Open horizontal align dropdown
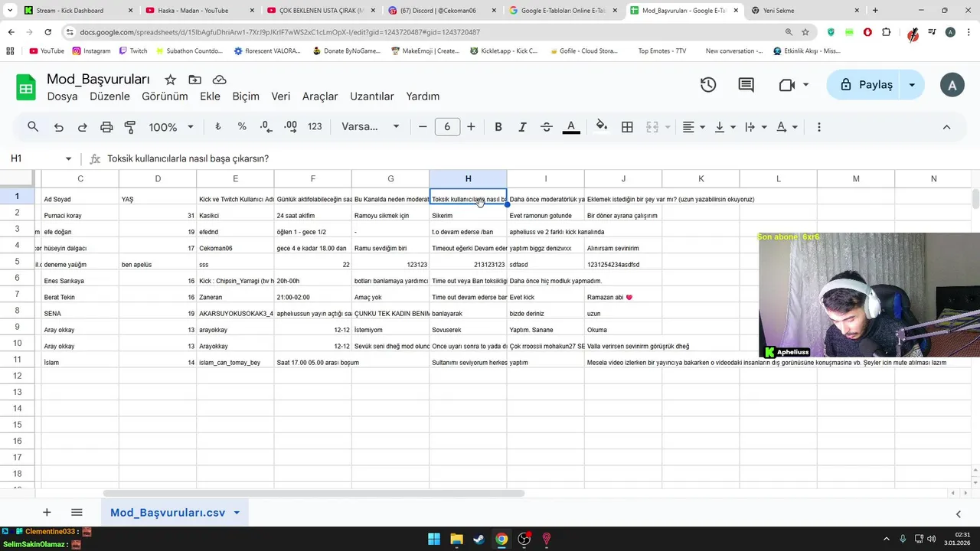The image size is (980, 551). point(694,127)
